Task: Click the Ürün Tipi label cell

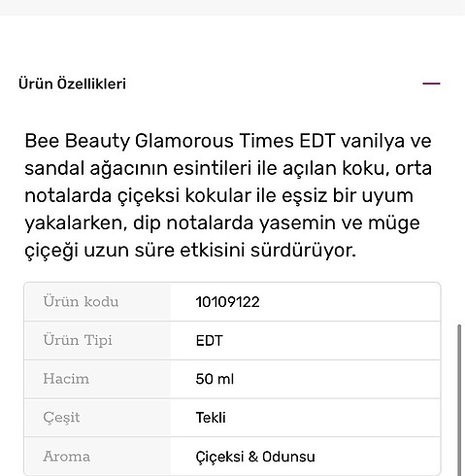Action: point(97,340)
